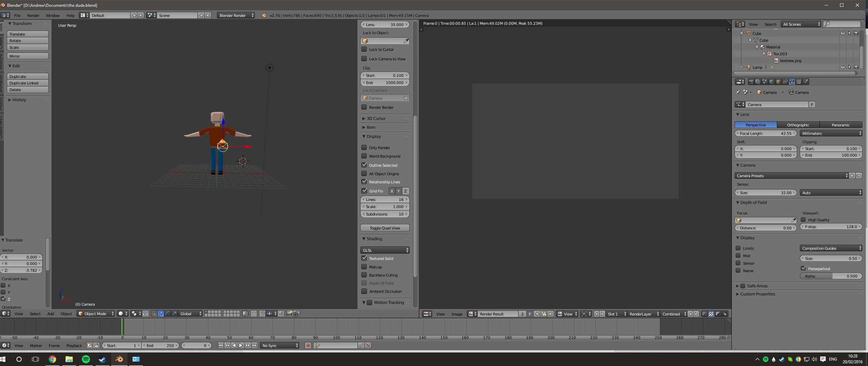The height and width of the screenshot is (366, 868).
Task: Toggle the snap magnet icon in 3D header
Action: click(x=262, y=313)
